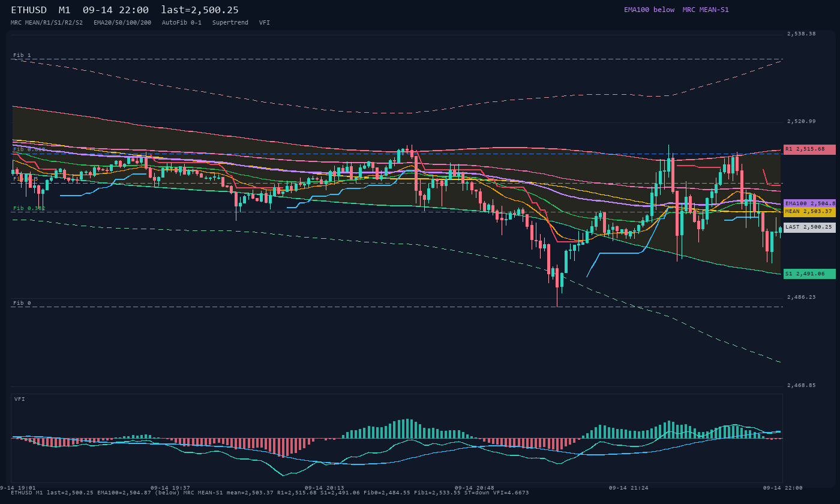This screenshot has height=504, width=840.
Task: Select the R1 2,515.68 price tag
Action: [809, 149]
